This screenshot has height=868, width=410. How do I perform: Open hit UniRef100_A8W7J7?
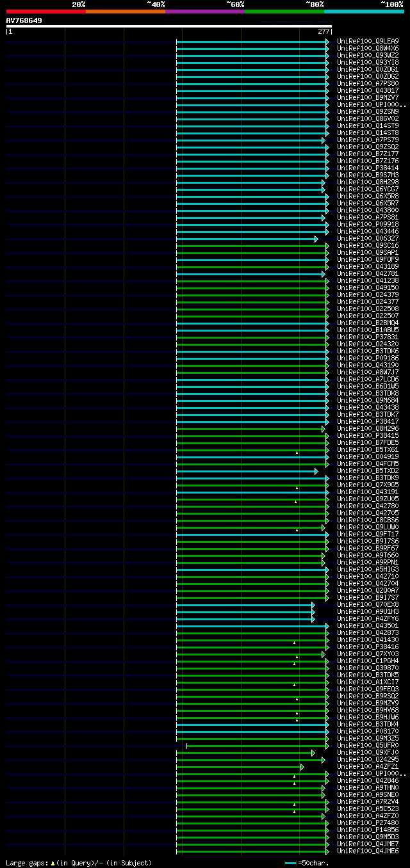pos(368,373)
